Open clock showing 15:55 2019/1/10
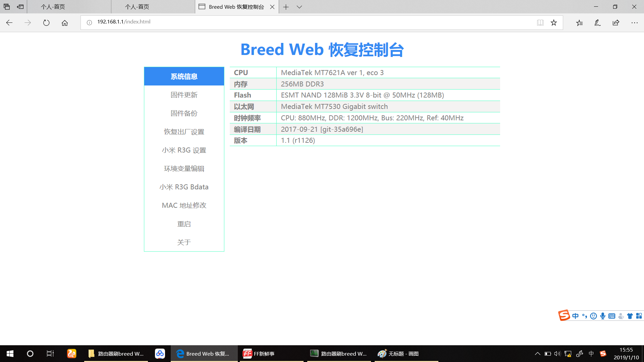Viewport: 644px width, 362px height. (x=626, y=354)
